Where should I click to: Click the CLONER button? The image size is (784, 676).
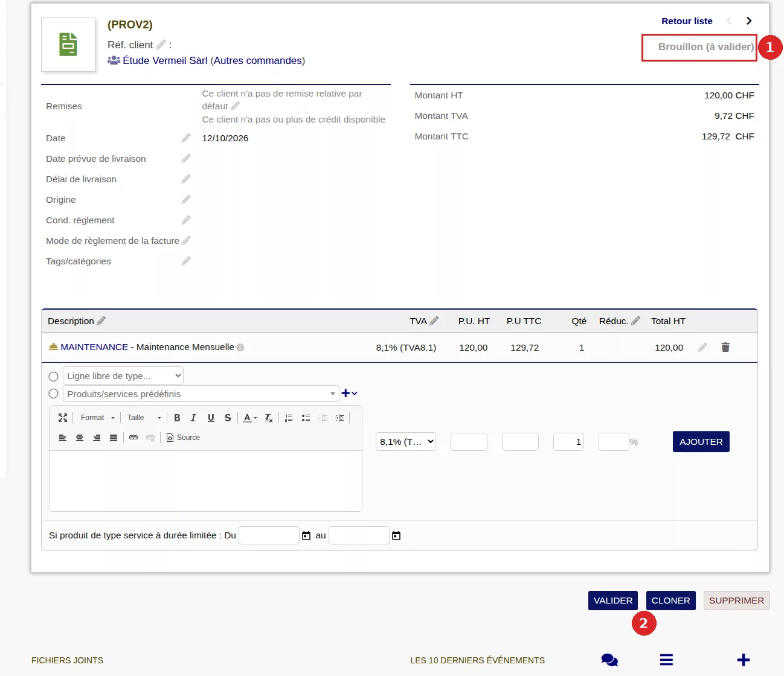(671, 601)
